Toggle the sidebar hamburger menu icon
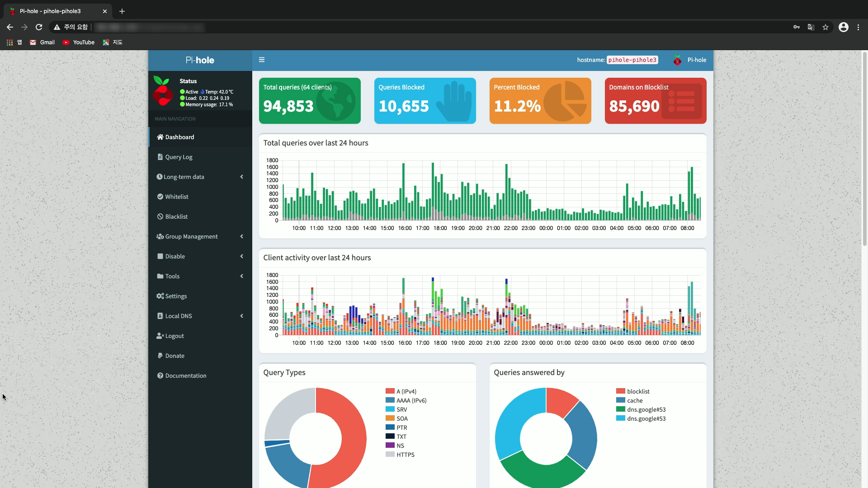 [261, 60]
